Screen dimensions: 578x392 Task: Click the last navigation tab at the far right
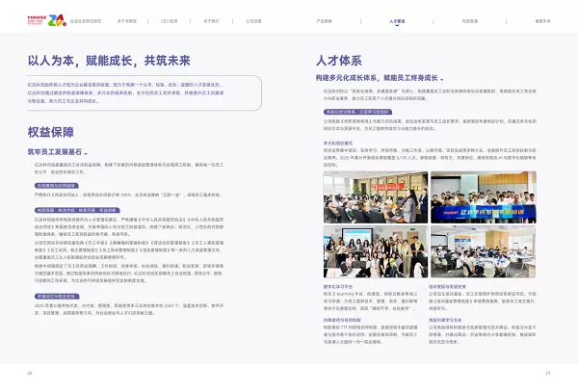[541, 18]
